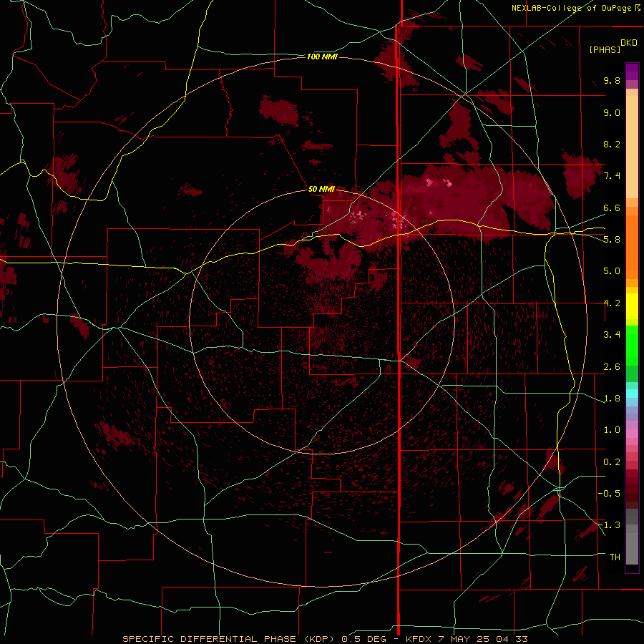The height and width of the screenshot is (644, 644).
Task: Click the -0.5 scale value
Action: tap(609, 494)
